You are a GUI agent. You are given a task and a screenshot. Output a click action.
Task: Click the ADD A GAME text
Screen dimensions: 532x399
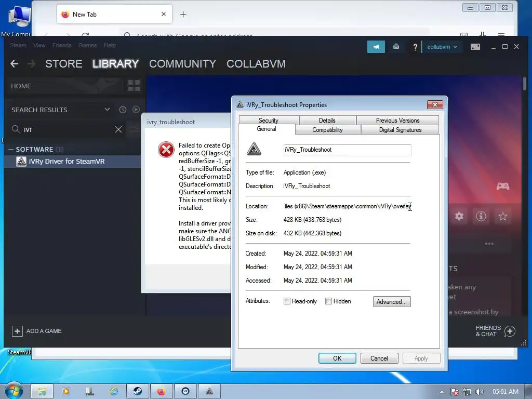click(44, 331)
